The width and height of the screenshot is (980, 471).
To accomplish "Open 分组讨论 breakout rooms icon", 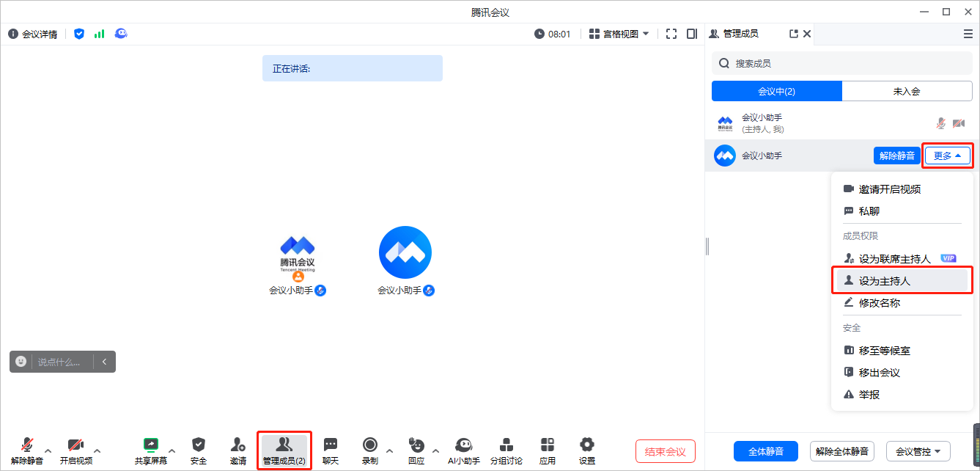I will (x=506, y=451).
